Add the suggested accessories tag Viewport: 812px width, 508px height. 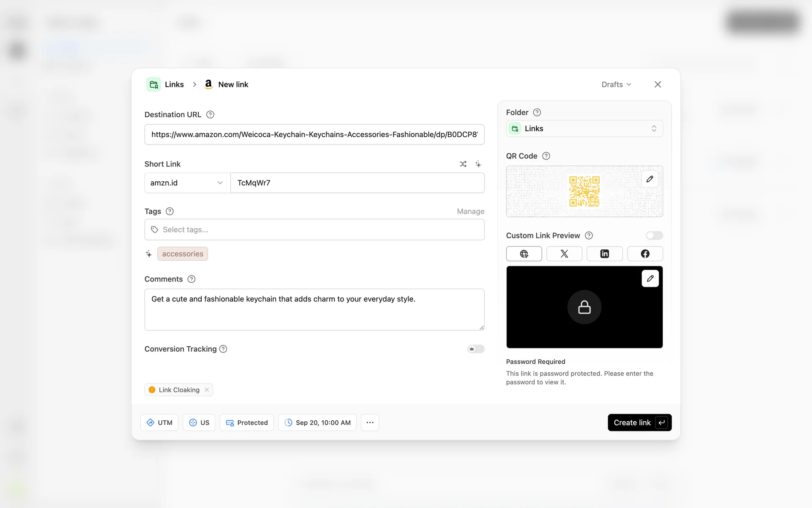183,254
